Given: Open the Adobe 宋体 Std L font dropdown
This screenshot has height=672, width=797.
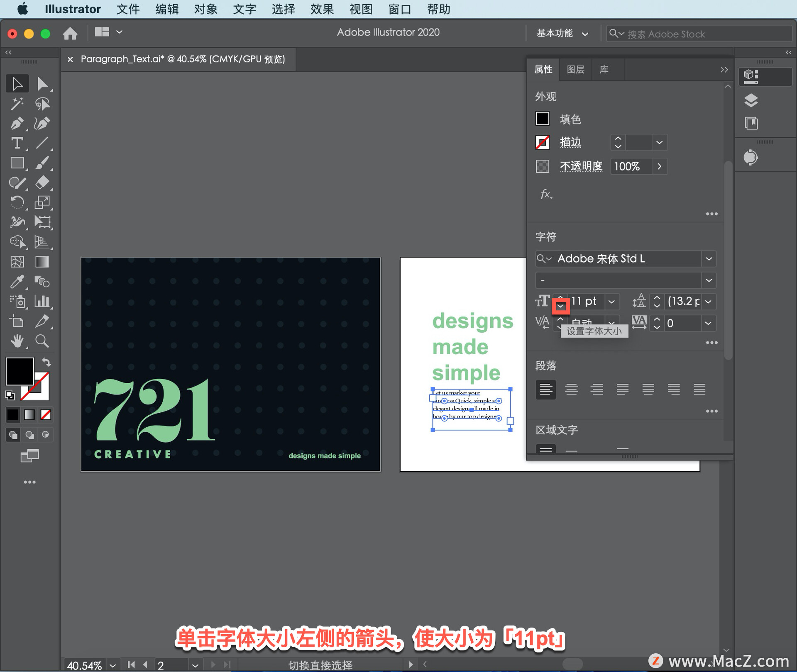Looking at the screenshot, I should [x=709, y=259].
